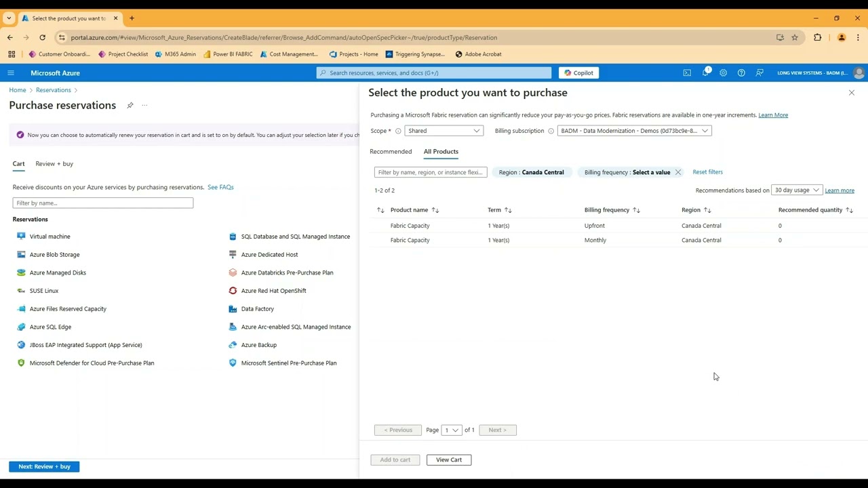Open Billing frequency Select a value filter
868x488 pixels.
(627, 172)
